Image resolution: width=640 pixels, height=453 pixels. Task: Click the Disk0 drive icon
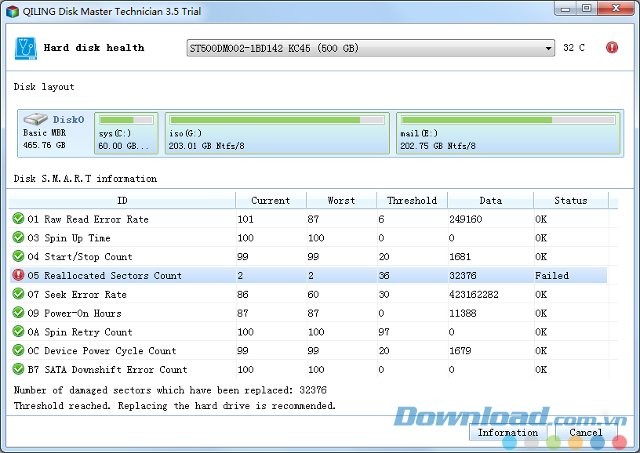tap(36, 119)
